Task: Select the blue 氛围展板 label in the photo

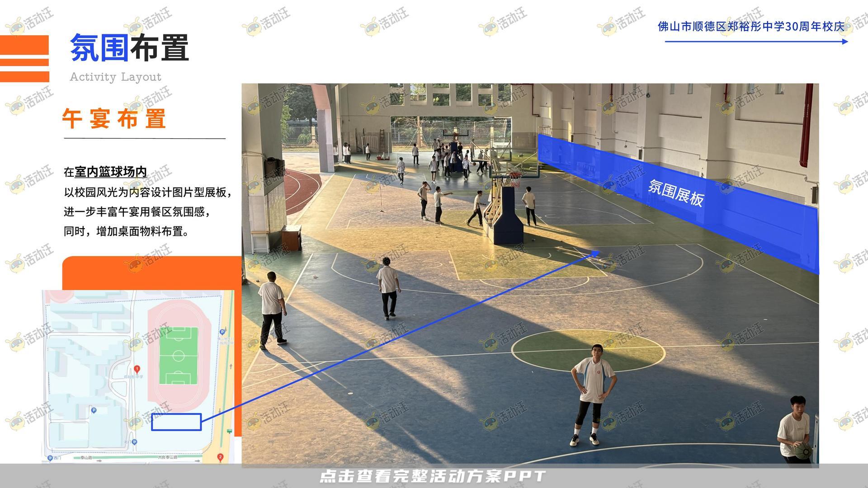Action: pyautogui.click(x=676, y=193)
